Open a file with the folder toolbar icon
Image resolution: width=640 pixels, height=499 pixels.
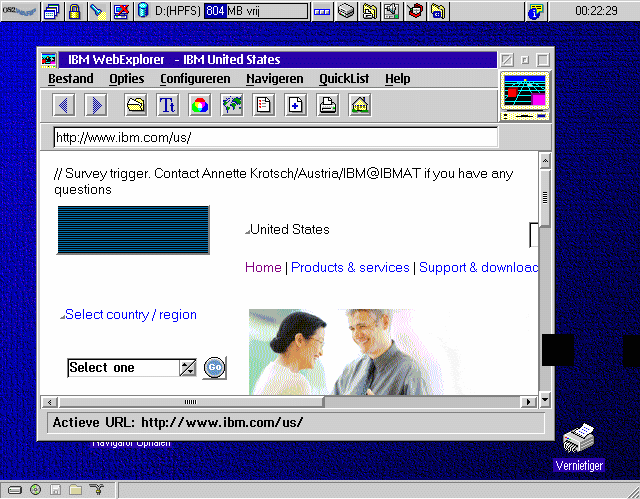point(136,105)
